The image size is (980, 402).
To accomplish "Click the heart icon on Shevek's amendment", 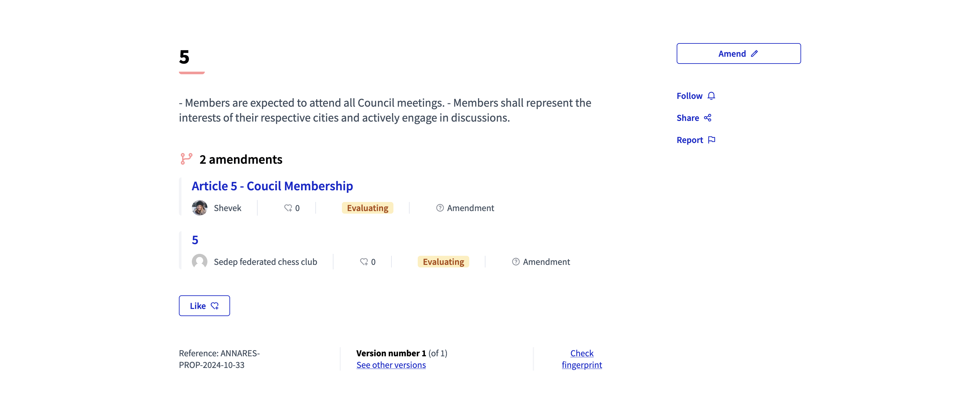I will pyautogui.click(x=288, y=208).
